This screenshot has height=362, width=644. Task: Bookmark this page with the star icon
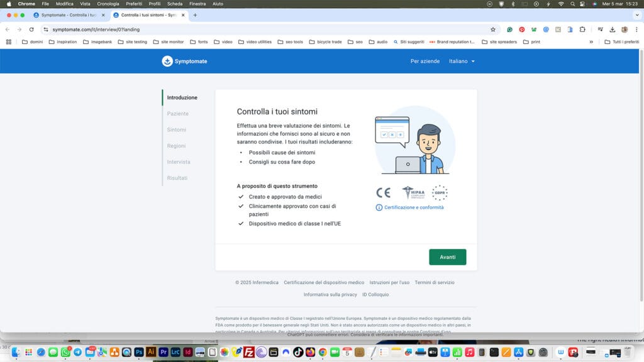493,30
